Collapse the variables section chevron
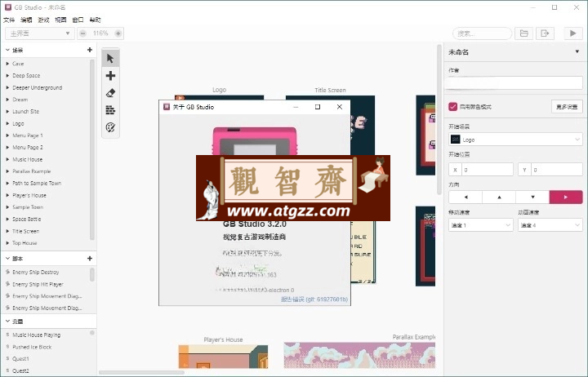588x377 pixels. (7, 322)
